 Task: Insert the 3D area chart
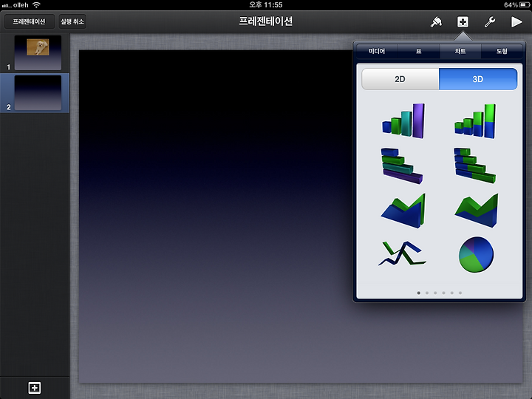pyautogui.click(x=403, y=211)
